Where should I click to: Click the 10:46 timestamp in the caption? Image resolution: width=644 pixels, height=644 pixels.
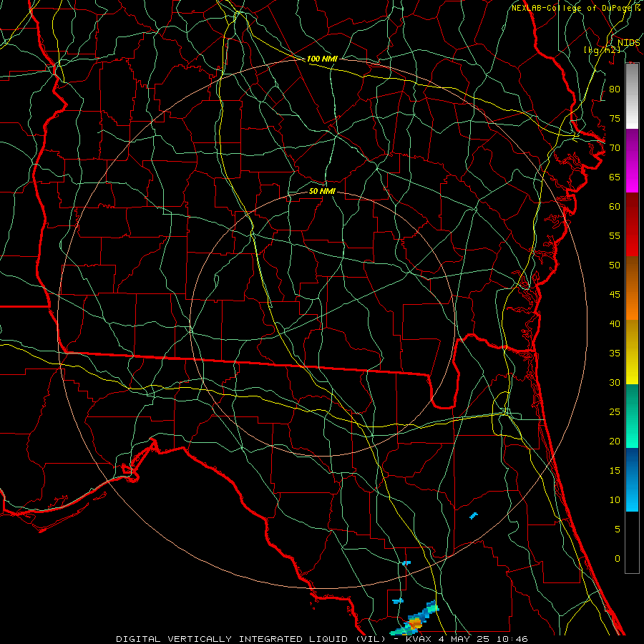(x=511, y=639)
